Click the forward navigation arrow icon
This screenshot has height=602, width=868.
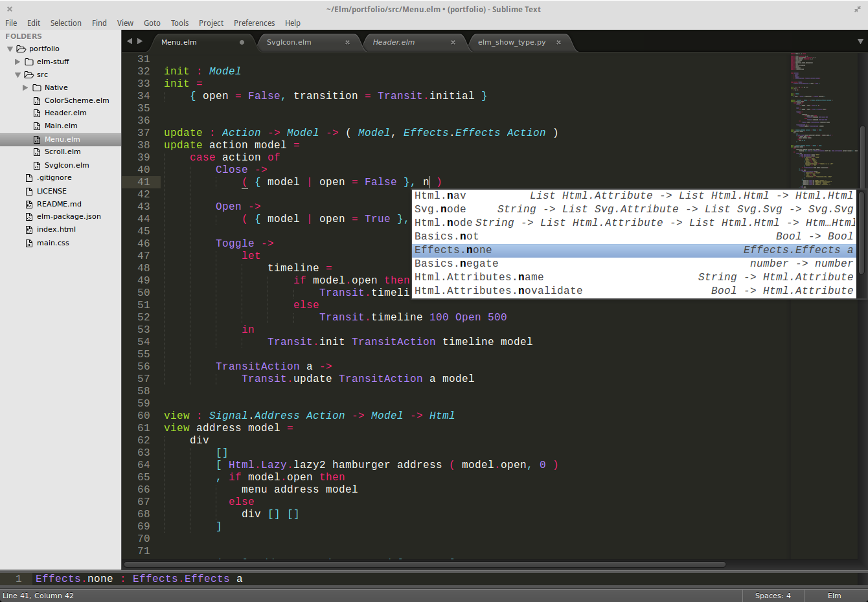pos(140,40)
